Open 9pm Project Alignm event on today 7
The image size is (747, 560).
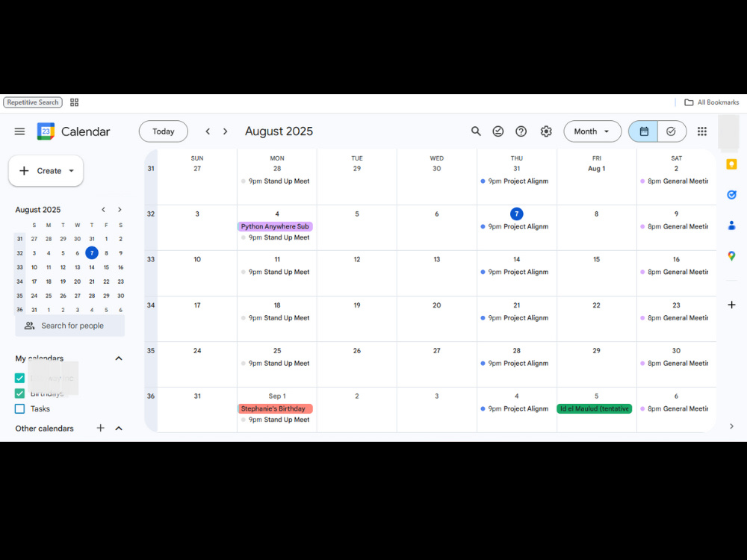(515, 227)
